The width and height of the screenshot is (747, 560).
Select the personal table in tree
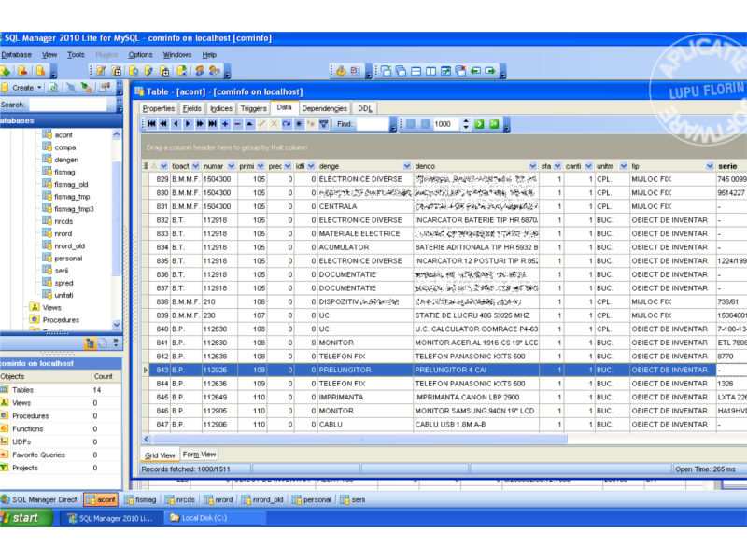coord(68,259)
